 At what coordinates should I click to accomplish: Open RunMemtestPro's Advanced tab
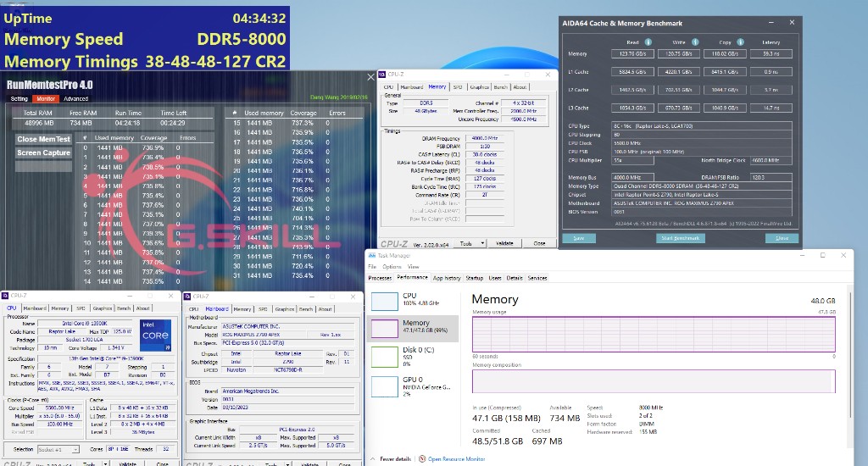click(75, 98)
